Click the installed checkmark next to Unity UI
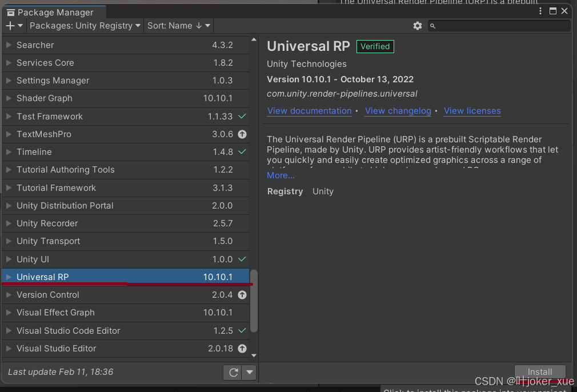This screenshot has height=392, width=577. (242, 259)
